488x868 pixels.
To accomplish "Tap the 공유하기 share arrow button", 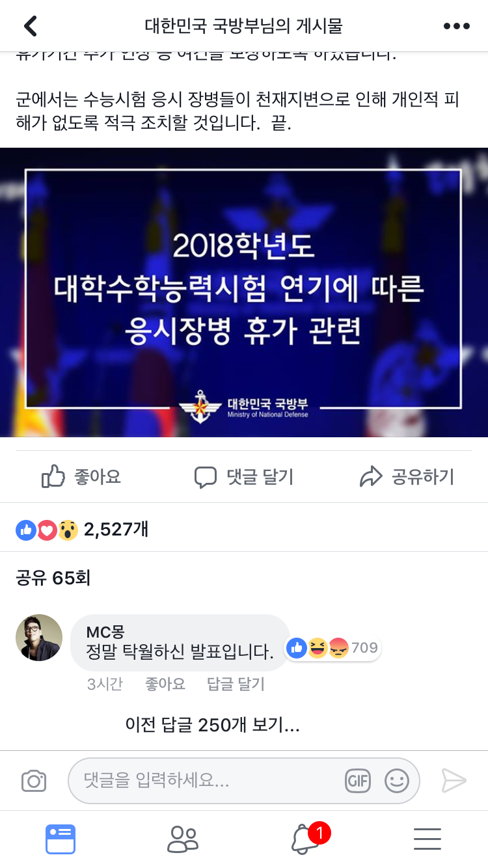I will tap(407, 477).
